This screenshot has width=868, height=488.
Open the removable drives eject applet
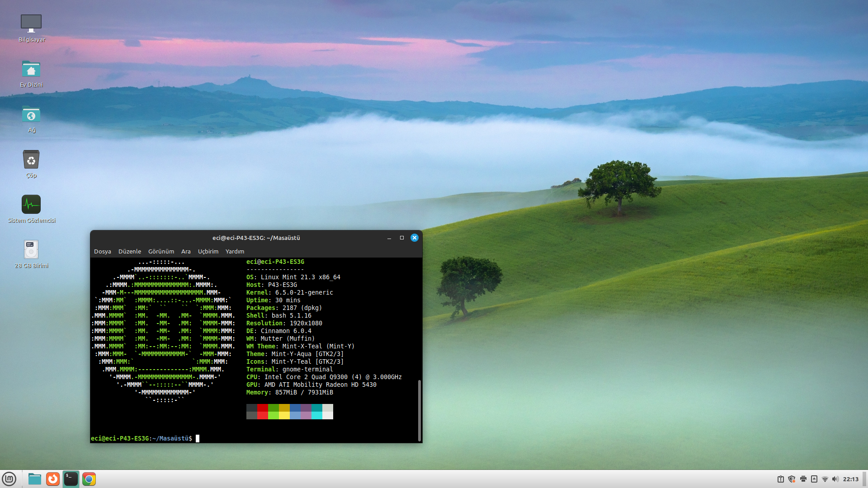814,479
